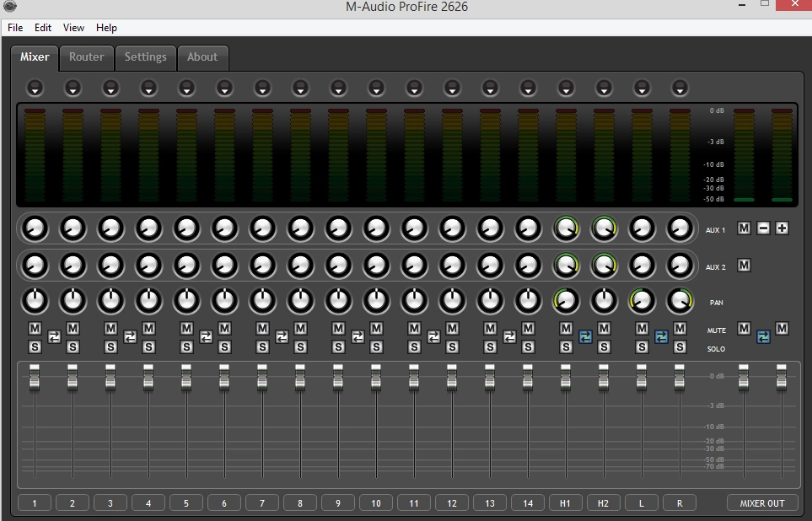The width and height of the screenshot is (812, 521).
Task: Solo channel 1
Action: click(35, 347)
